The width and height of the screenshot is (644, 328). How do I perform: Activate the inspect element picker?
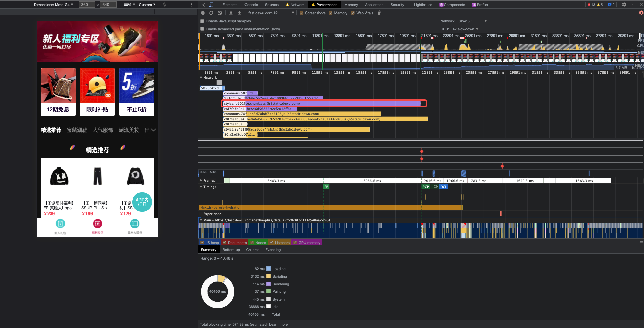click(203, 5)
